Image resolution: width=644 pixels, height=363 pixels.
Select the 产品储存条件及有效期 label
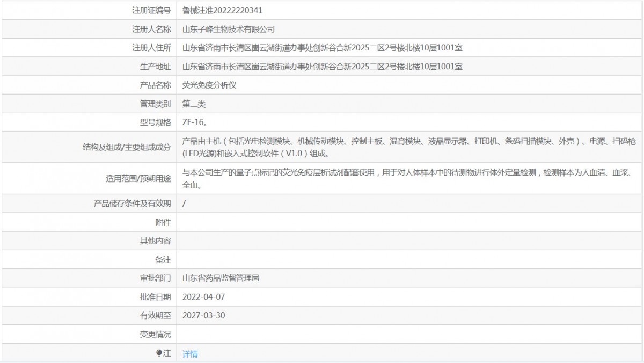point(133,204)
